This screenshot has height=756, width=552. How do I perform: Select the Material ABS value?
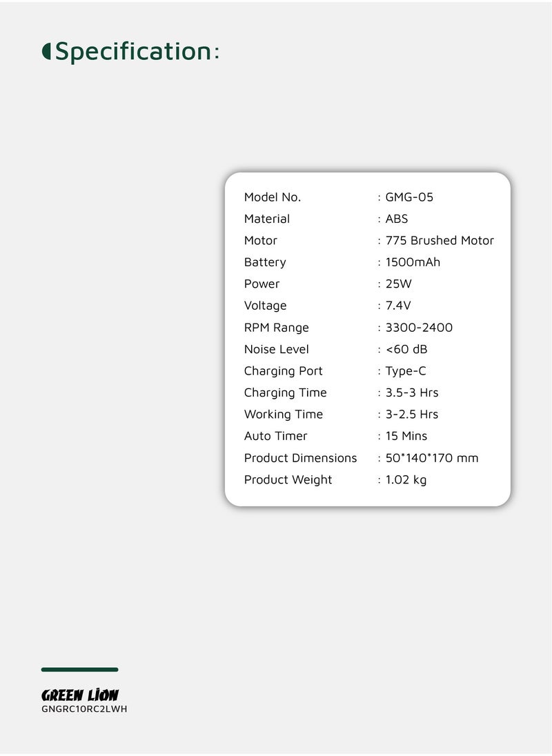[x=397, y=219]
